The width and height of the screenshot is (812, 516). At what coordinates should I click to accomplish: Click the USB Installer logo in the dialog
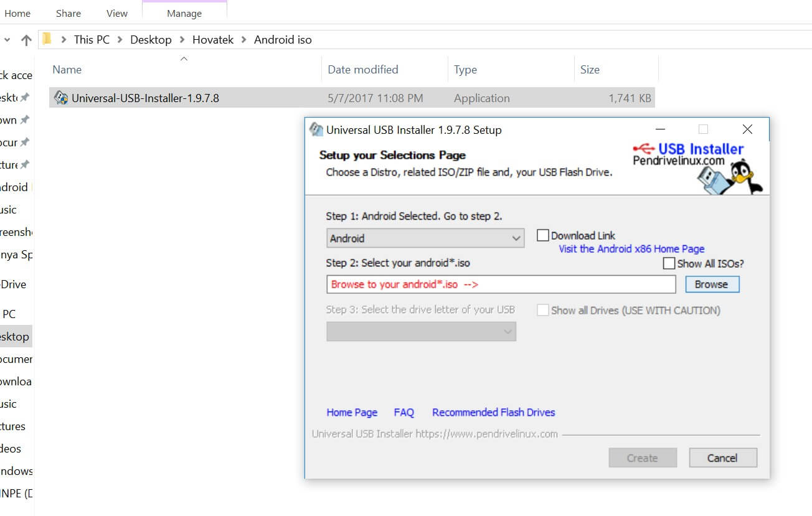coord(701,149)
